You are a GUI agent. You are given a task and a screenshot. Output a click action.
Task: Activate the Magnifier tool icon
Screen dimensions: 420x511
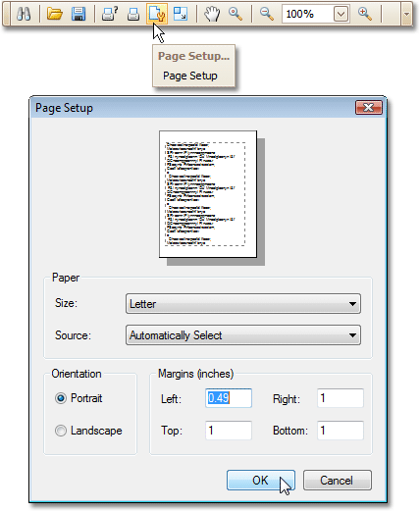236,14
